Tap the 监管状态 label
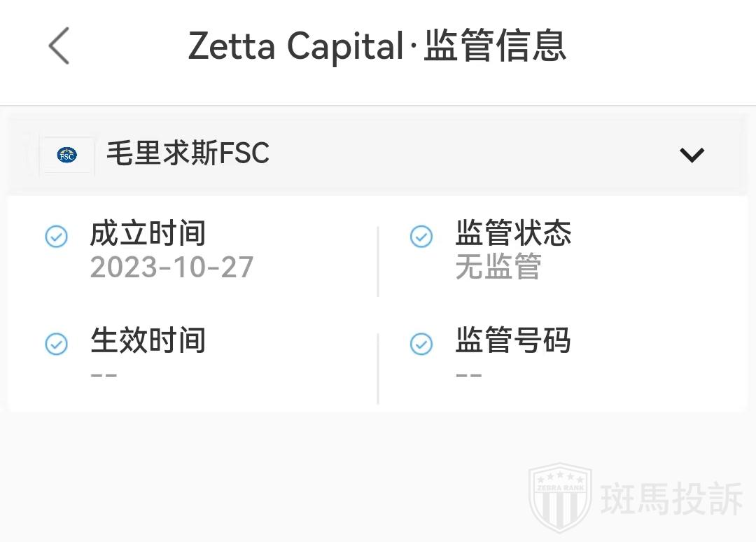The image size is (756, 542). coord(513,233)
